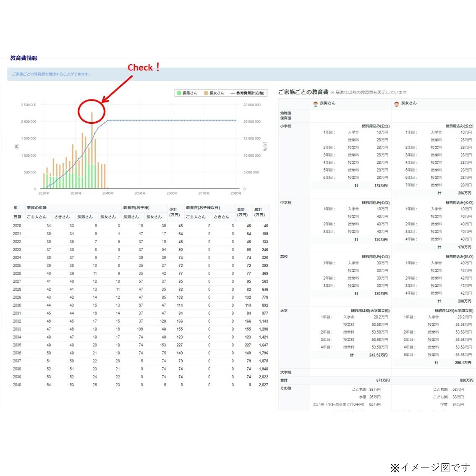Click the 2050年 label on chart axis

click(140, 193)
